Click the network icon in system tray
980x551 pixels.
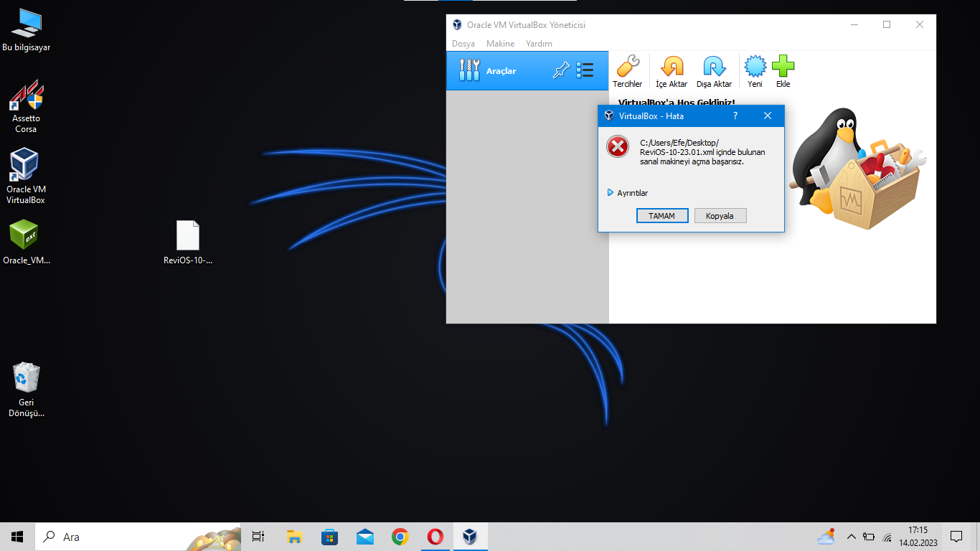tap(887, 537)
